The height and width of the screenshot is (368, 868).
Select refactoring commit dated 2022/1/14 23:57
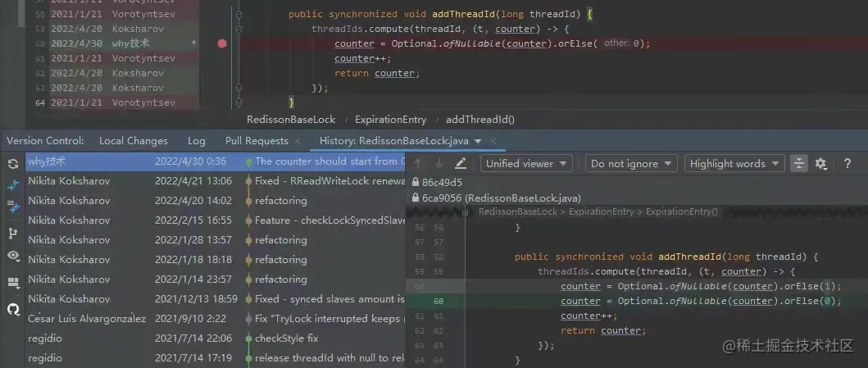coord(216,279)
